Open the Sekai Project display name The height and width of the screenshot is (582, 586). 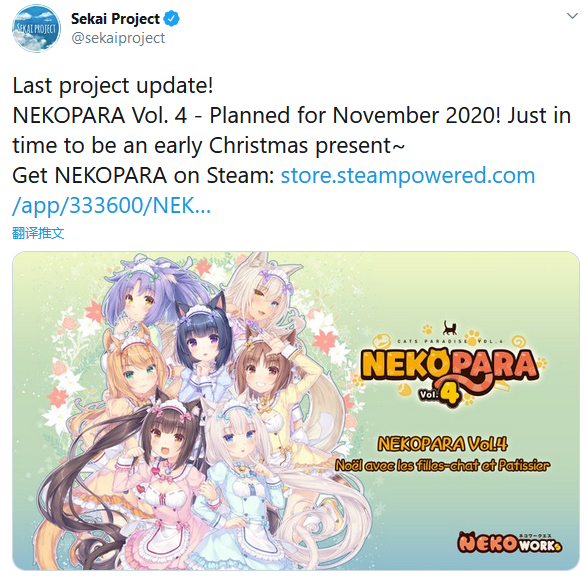(x=115, y=19)
